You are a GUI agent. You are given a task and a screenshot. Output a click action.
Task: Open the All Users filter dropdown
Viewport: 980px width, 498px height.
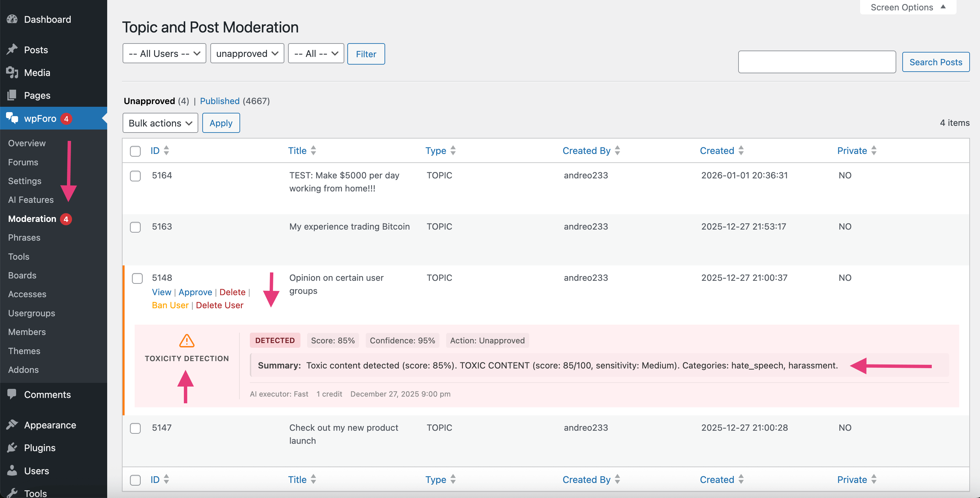point(164,53)
